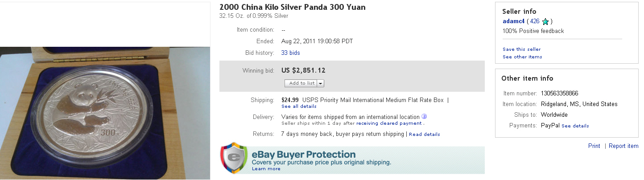Click See all details under Shipping

(x=299, y=106)
